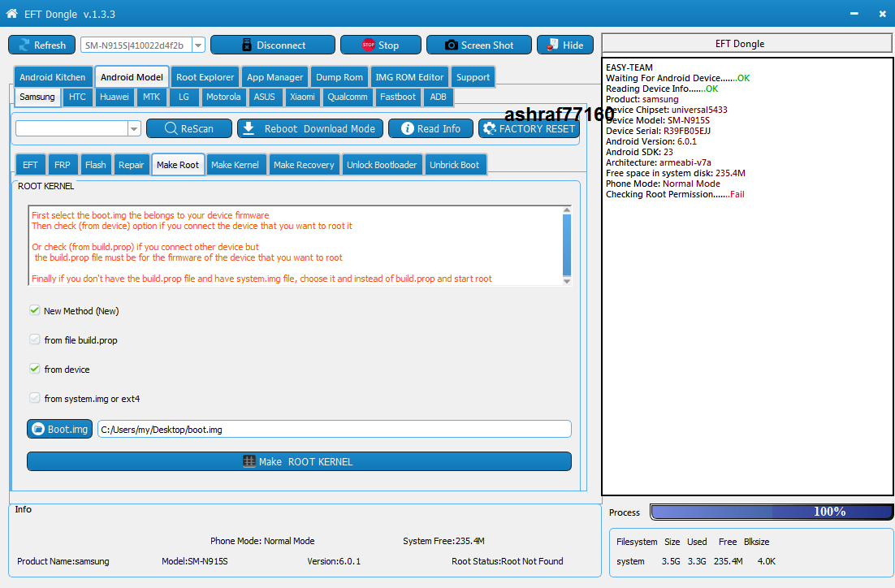Click the home icon in title bar
The image size is (895, 588).
pos(11,13)
